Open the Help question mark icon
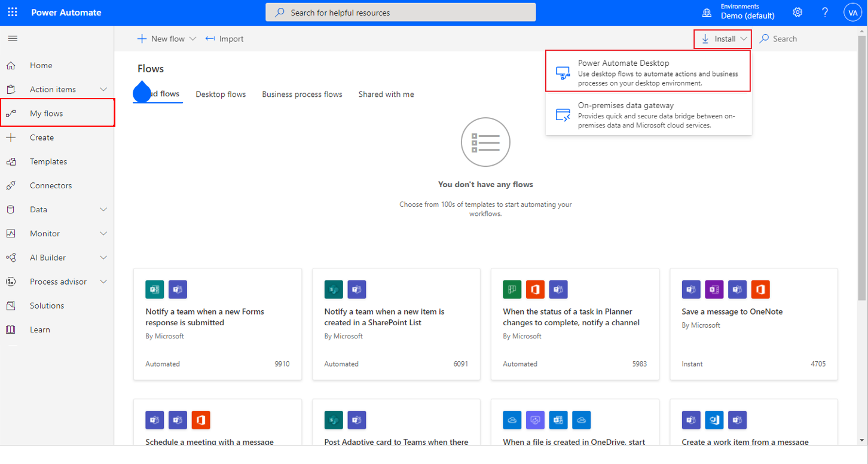 tap(825, 12)
